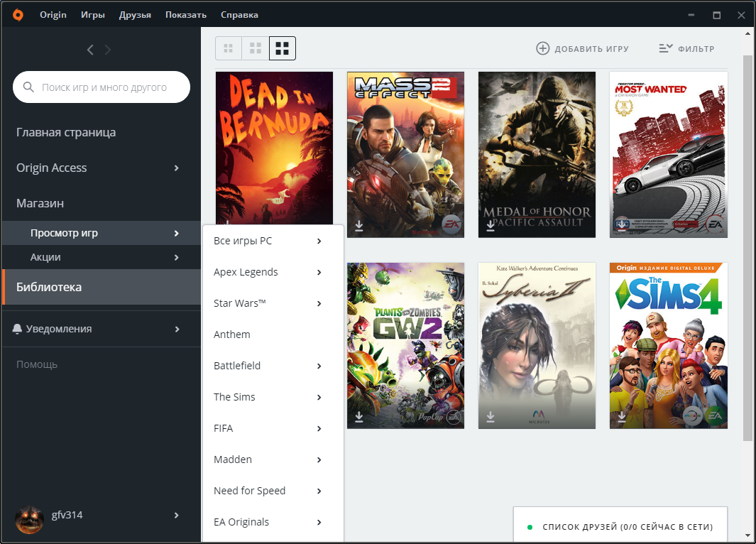
Task: Click download arrow on Medal of Honor
Action: [491, 226]
